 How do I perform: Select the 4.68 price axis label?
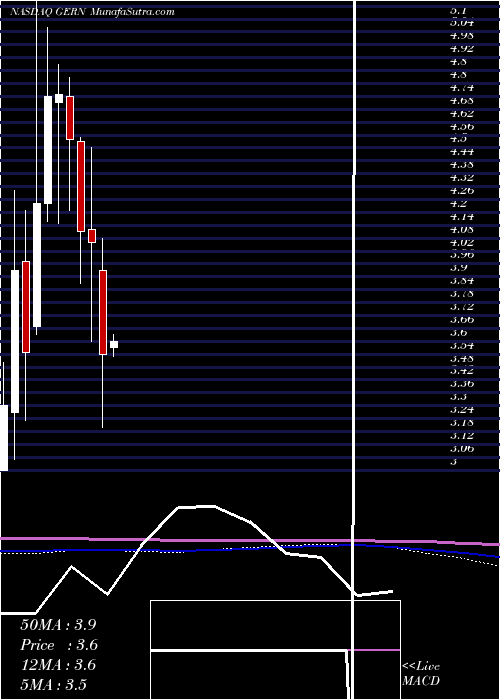tap(462, 100)
